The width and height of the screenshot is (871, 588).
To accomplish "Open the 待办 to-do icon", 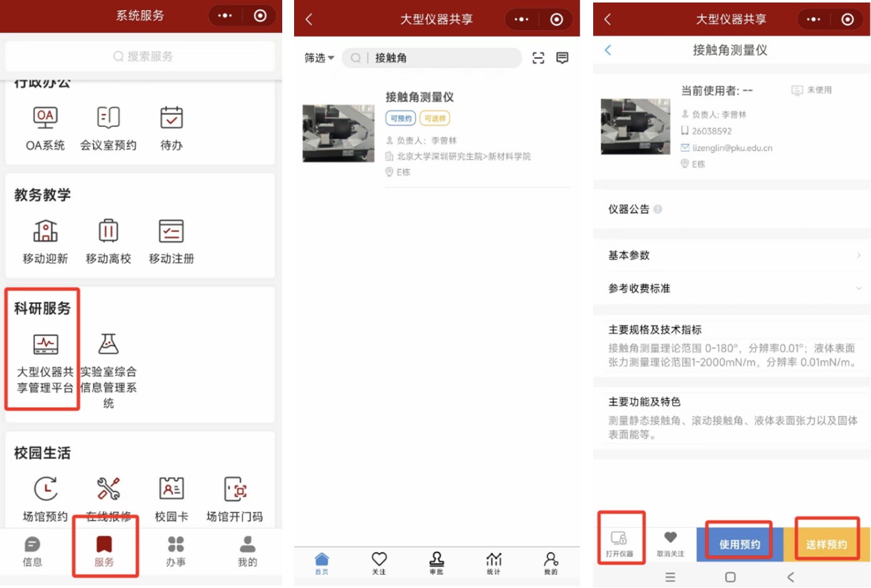I will pyautogui.click(x=171, y=128).
